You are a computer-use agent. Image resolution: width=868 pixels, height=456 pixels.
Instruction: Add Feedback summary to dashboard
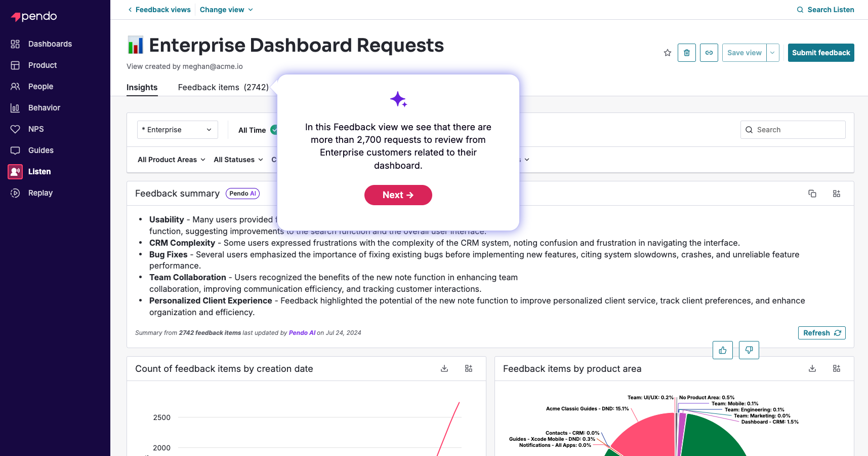(837, 194)
